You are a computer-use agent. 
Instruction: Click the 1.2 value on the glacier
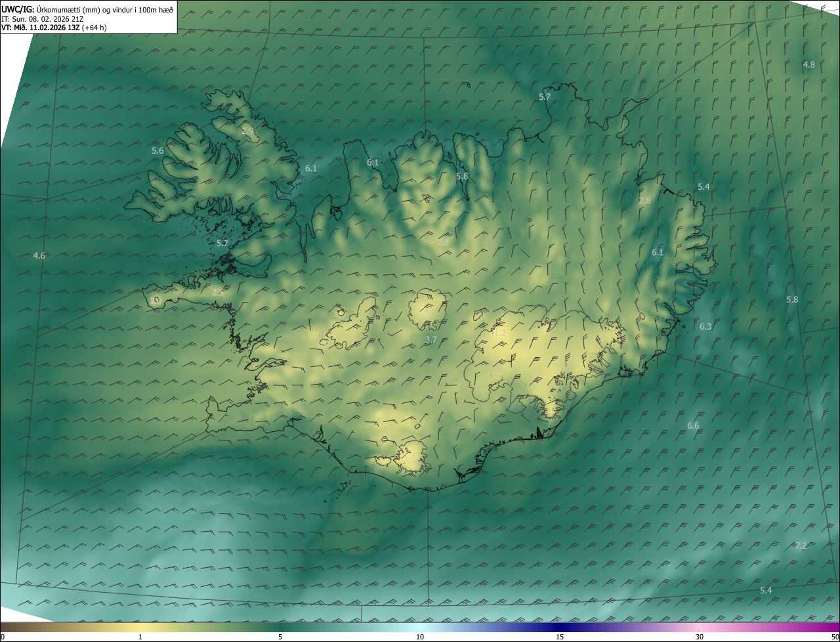coord(500,333)
